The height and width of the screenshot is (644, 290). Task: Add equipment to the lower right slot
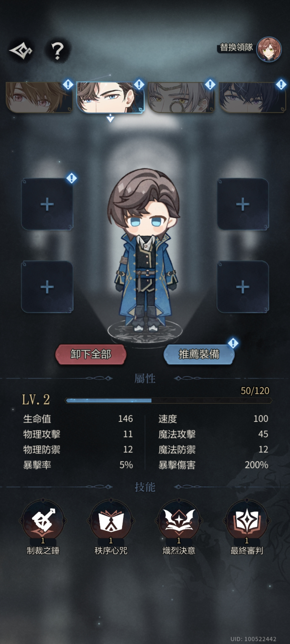[x=243, y=287]
